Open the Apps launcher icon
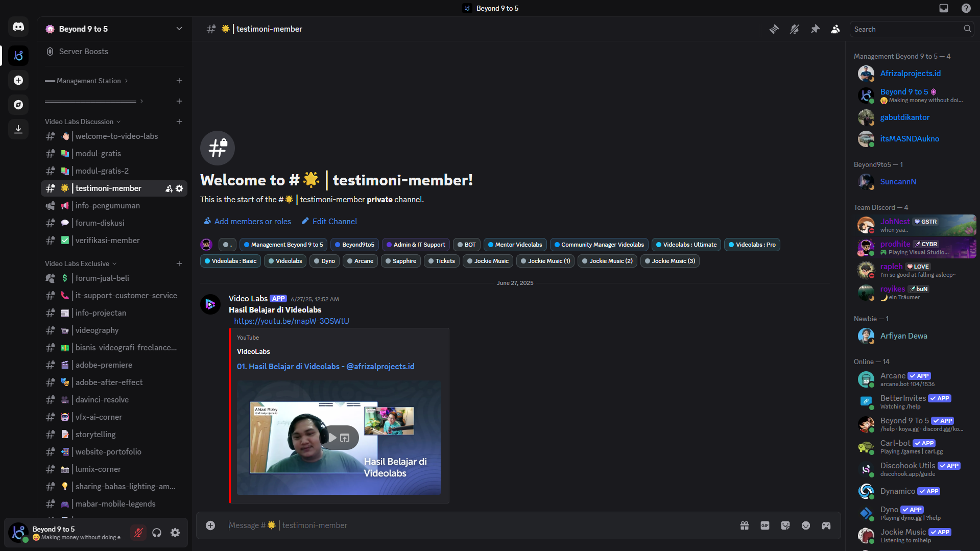980x551 pixels. [826, 525]
